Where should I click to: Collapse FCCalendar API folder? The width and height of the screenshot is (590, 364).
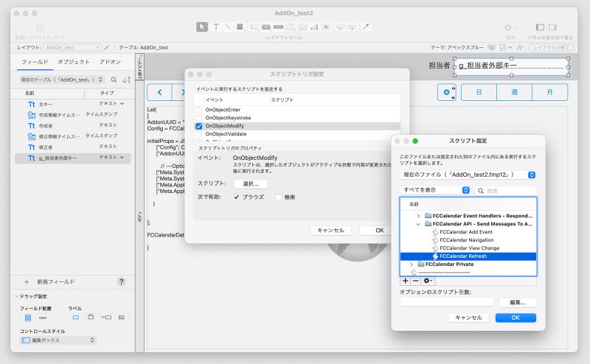coord(418,224)
